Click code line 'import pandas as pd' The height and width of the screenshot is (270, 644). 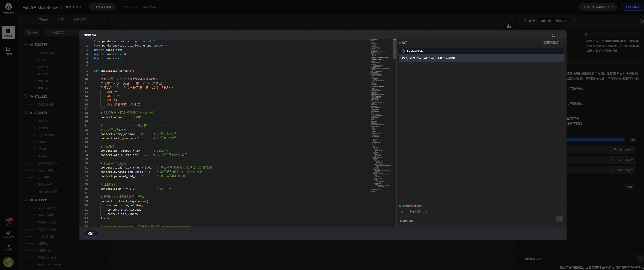[110, 54]
